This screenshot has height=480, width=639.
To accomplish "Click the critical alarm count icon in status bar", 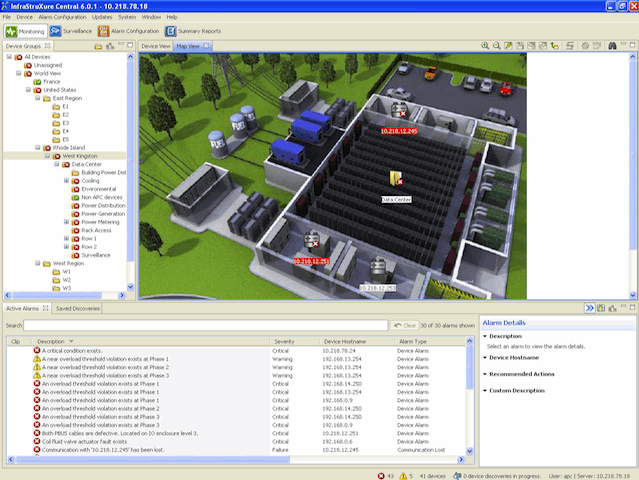I will click(x=381, y=476).
